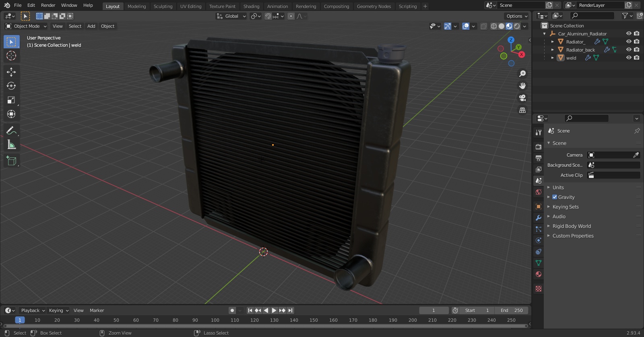Toggle proportional editing button
The height and width of the screenshot is (337, 644).
[291, 16]
